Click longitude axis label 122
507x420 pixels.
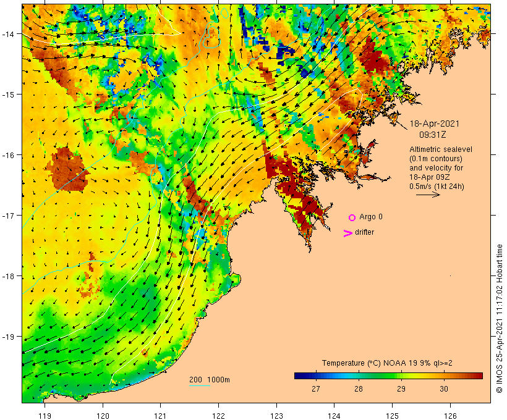click(x=219, y=416)
